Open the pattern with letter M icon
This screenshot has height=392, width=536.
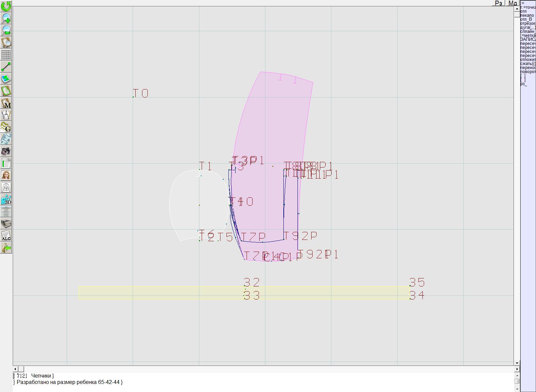(6, 103)
